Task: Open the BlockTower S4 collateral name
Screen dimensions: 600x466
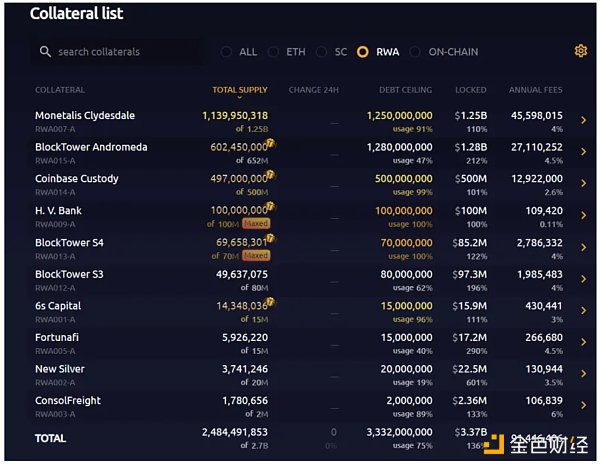Action: click(69, 243)
